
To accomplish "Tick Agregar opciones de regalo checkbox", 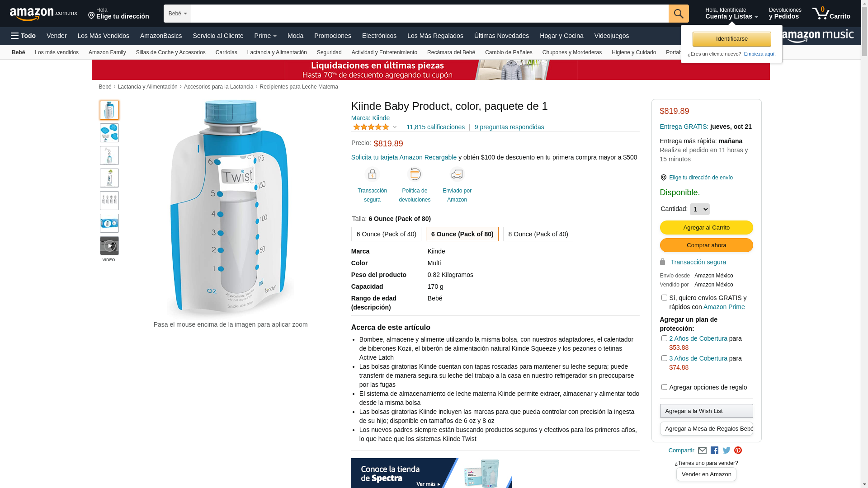I will 664,387.
